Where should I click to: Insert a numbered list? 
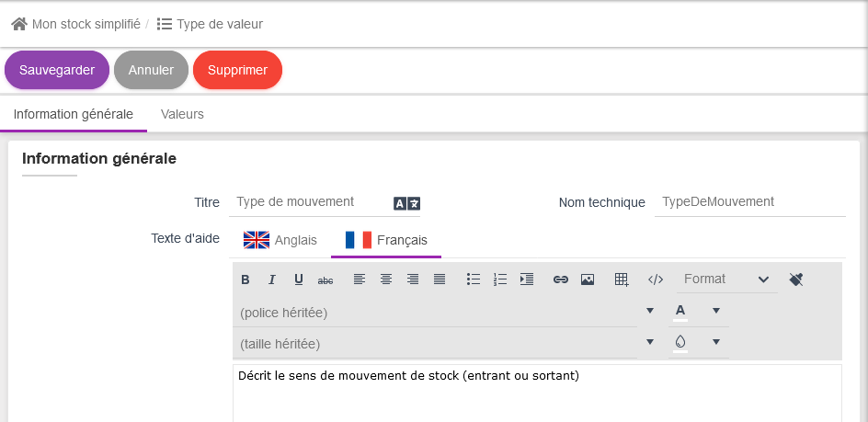[500, 279]
